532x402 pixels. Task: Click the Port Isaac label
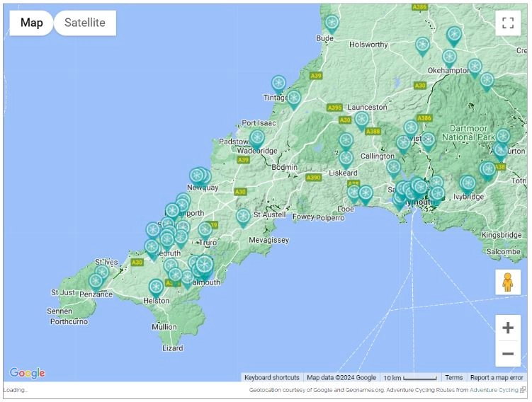click(x=259, y=123)
